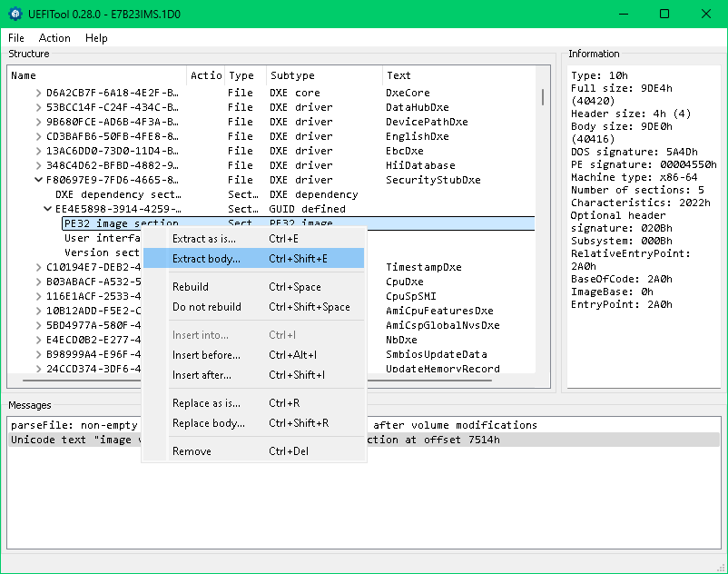Expand the D6A2CB7F DxeCore file node

(x=38, y=93)
